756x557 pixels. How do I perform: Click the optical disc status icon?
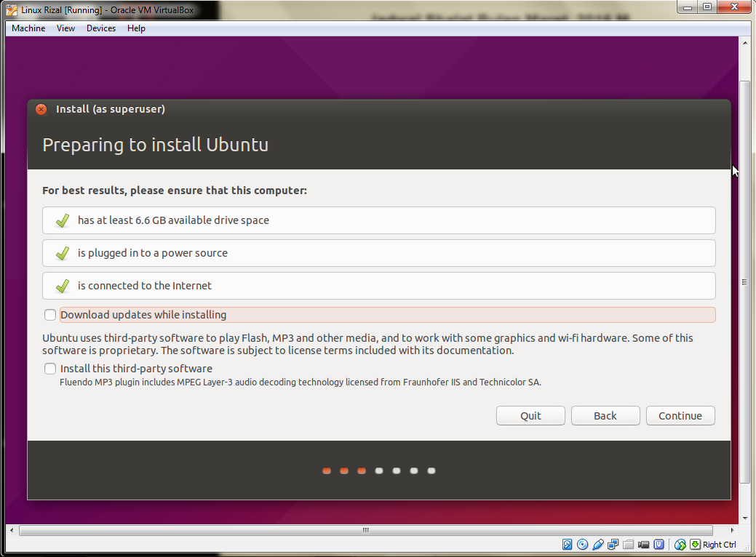coord(582,545)
